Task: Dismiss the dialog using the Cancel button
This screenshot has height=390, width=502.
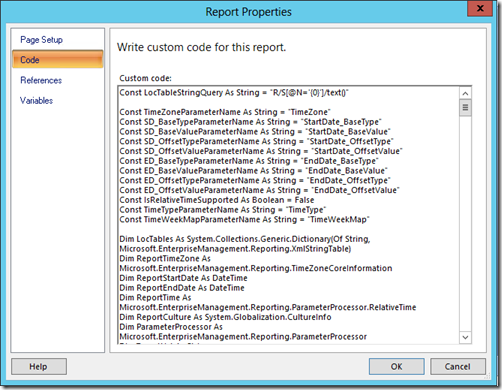Action: click(458, 366)
